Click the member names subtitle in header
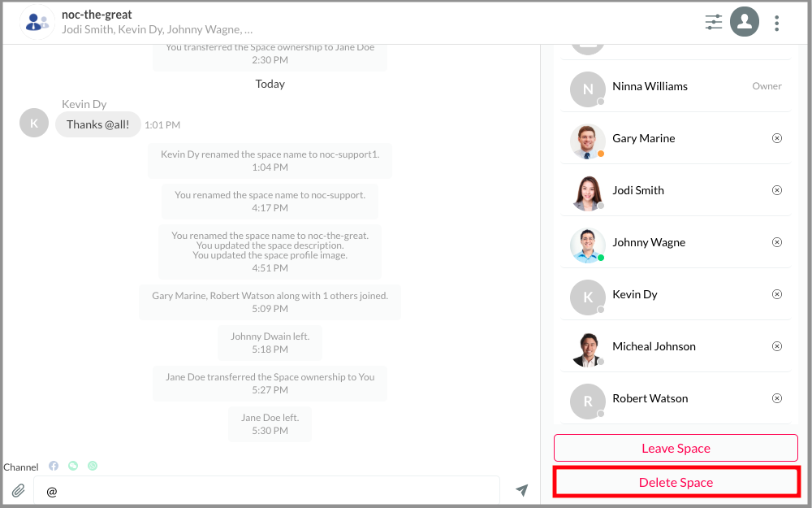This screenshot has width=812, height=508. coord(157,29)
